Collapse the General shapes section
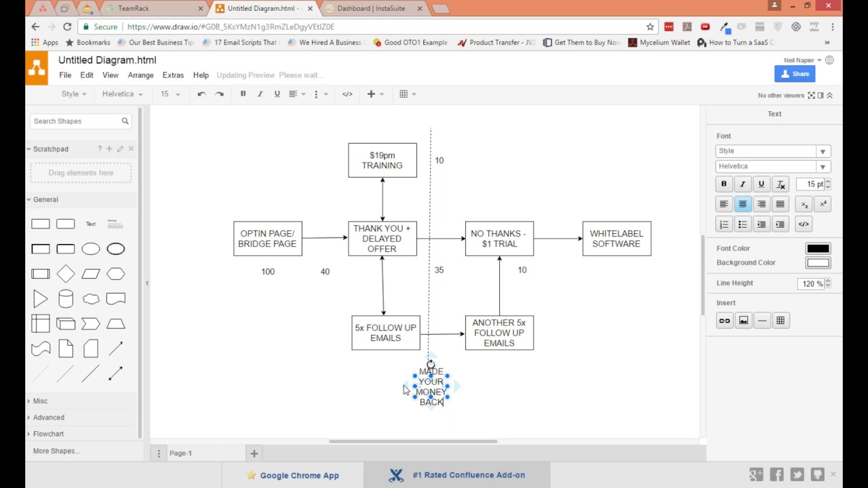 click(45, 200)
